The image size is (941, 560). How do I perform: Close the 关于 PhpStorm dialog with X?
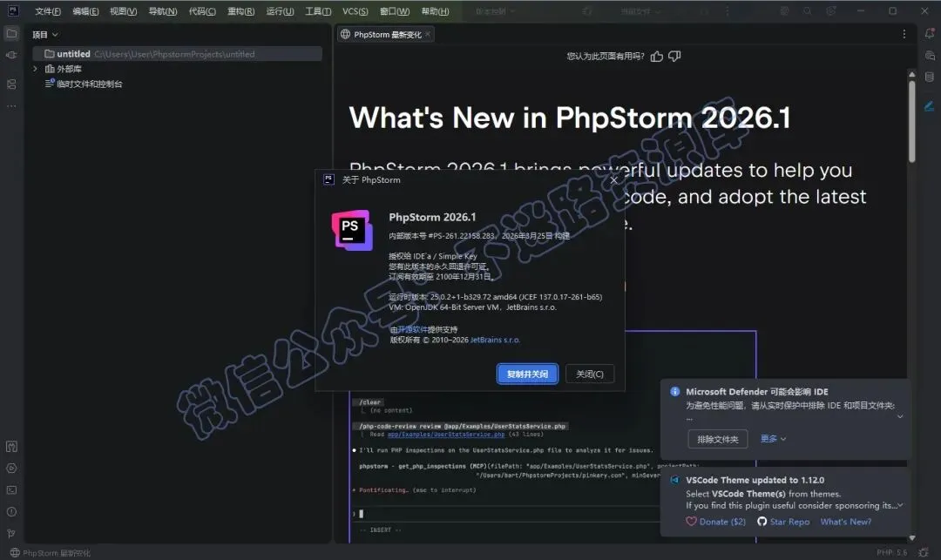pyautogui.click(x=613, y=180)
